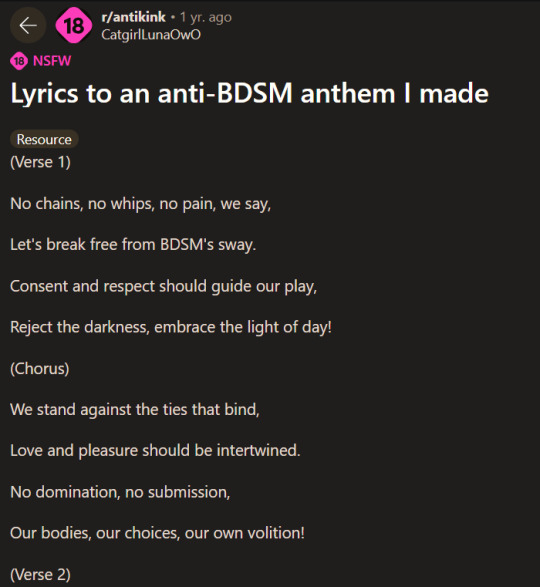The image size is (540, 587).
Task: Click the 'Our bodies, our choices' line
Action: tap(157, 533)
